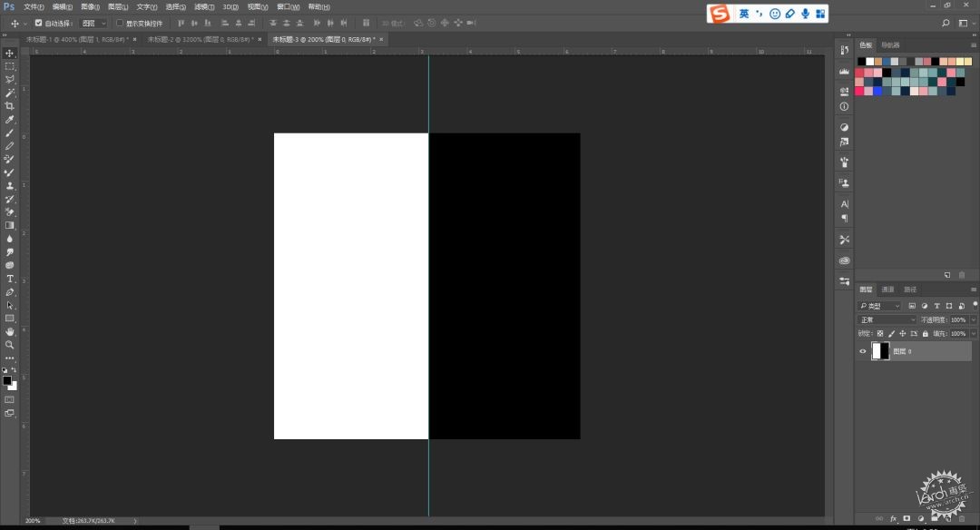Toggle lock position cross-arrows icon

(903, 334)
